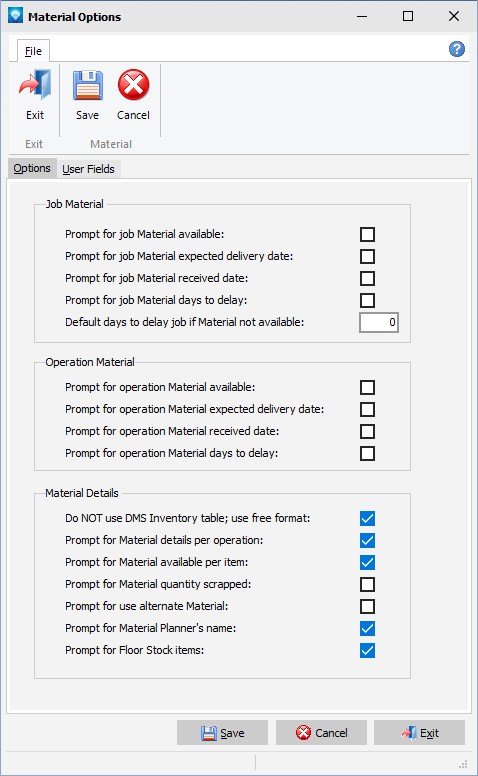Select the Options tab
The image size is (478, 776).
coord(32,168)
